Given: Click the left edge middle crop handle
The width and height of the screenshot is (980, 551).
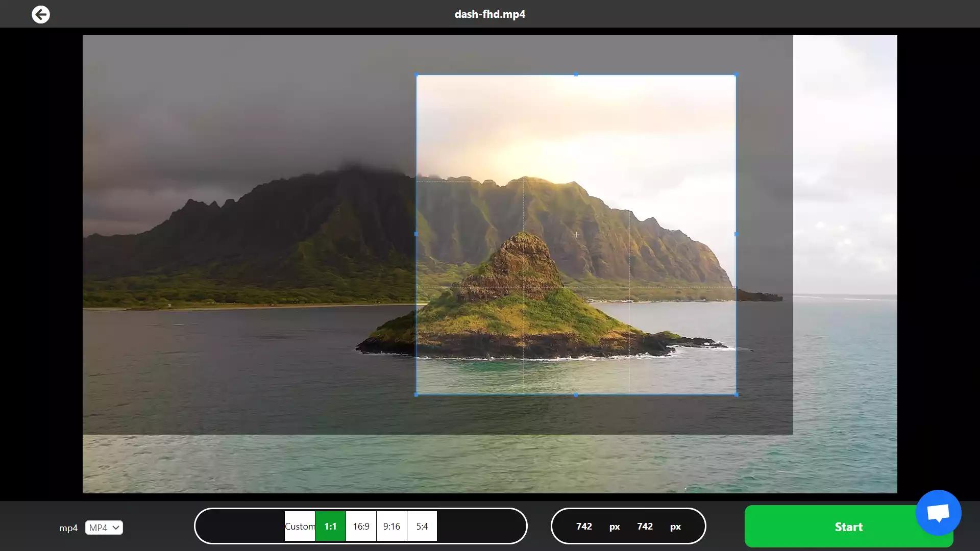Looking at the screenshot, I should (416, 234).
